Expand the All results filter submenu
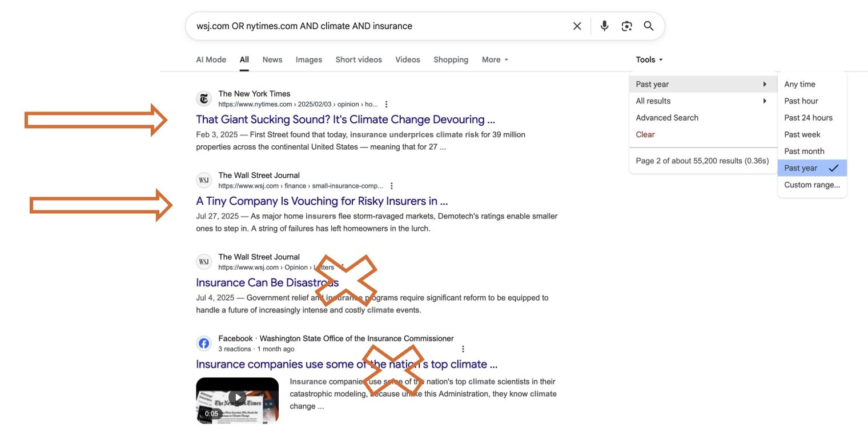Image resolution: width=868 pixels, height=439 pixels. 702,101
